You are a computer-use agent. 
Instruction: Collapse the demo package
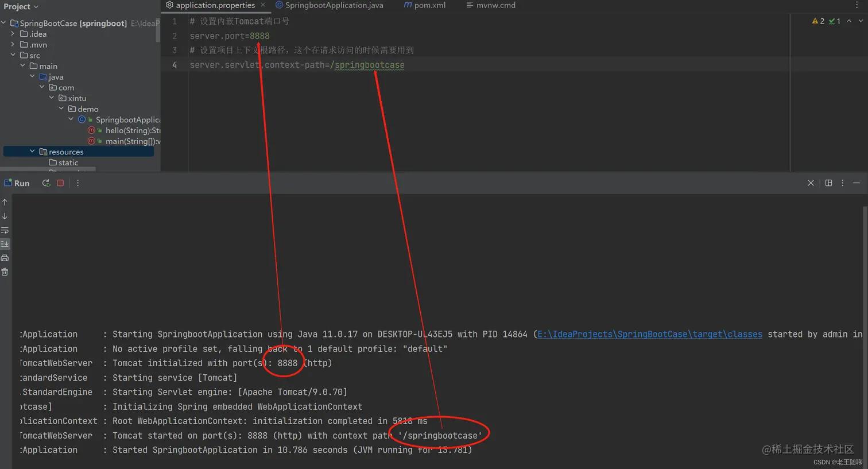(x=61, y=108)
